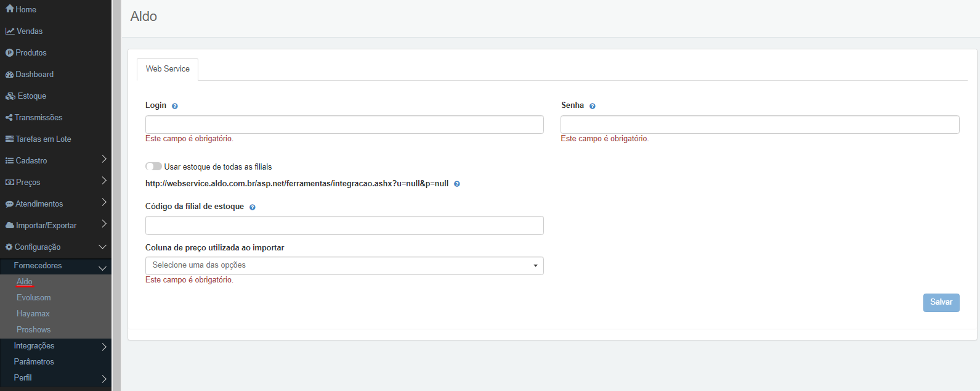Open the Aldo supplier link

pos(24,282)
